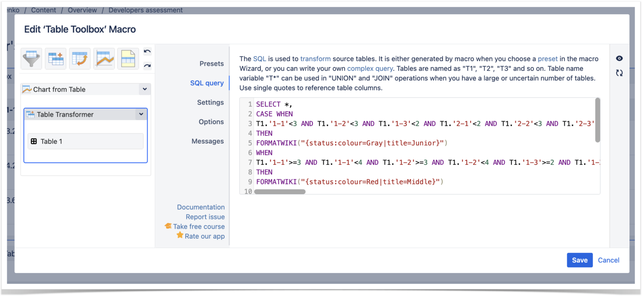Redo the change with the redo arrow

click(x=146, y=65)
